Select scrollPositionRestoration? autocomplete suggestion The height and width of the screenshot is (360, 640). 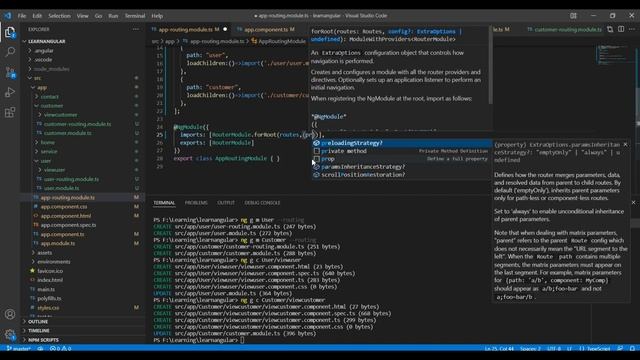pos(402,175)
